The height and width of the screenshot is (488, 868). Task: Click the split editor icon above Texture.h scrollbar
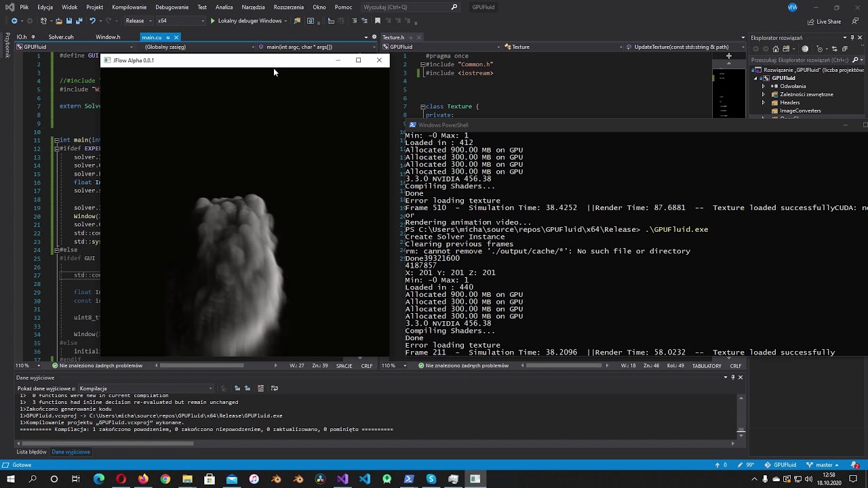(x=729, y=56)
